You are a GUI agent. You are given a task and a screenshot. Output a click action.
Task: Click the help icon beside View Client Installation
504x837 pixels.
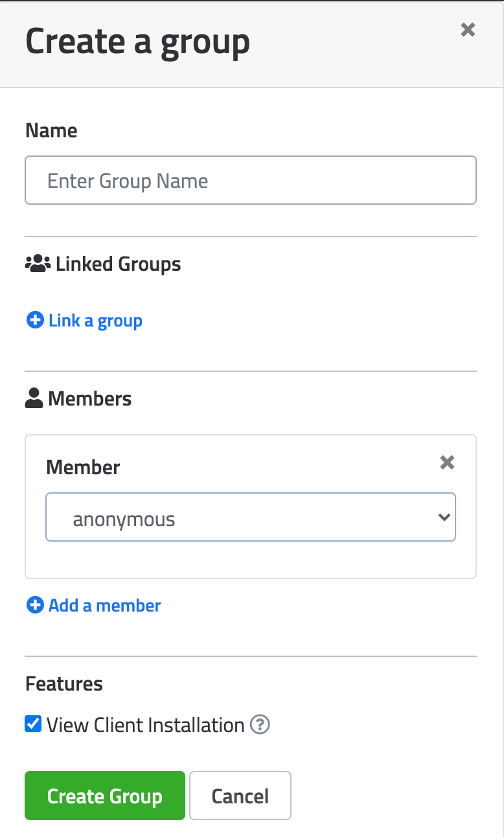coord(260,724)
